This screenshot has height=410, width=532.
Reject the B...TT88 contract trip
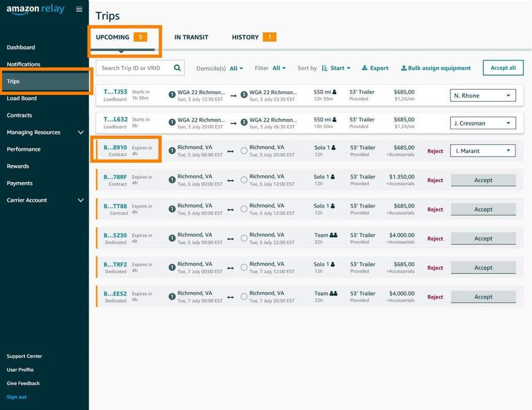tap(435, 210)
